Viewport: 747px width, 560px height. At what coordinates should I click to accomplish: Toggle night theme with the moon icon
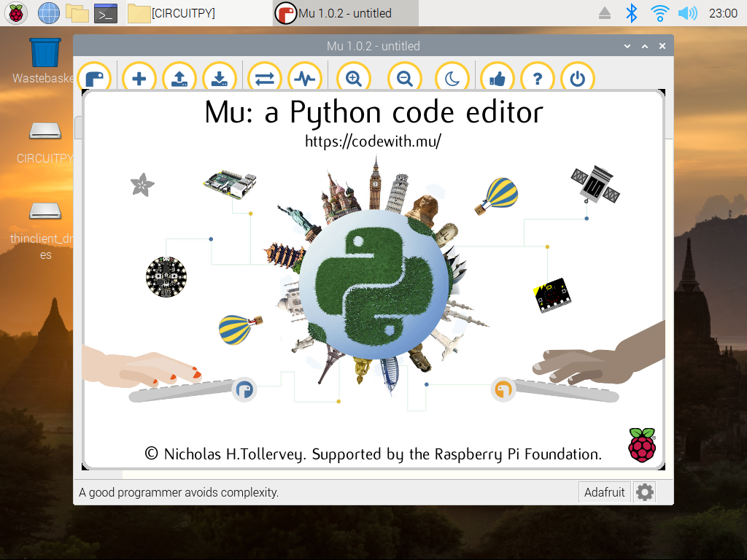[452, 76]
